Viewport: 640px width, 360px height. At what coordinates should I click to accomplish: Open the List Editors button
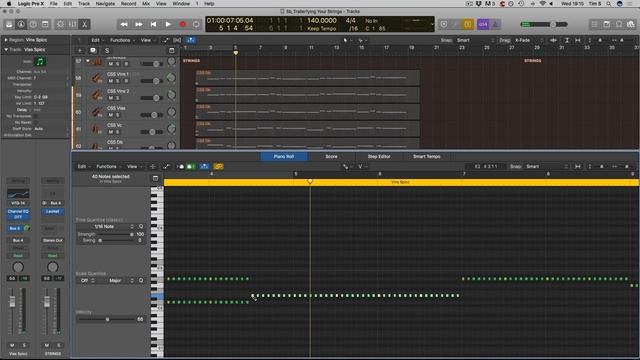point(595,24)
